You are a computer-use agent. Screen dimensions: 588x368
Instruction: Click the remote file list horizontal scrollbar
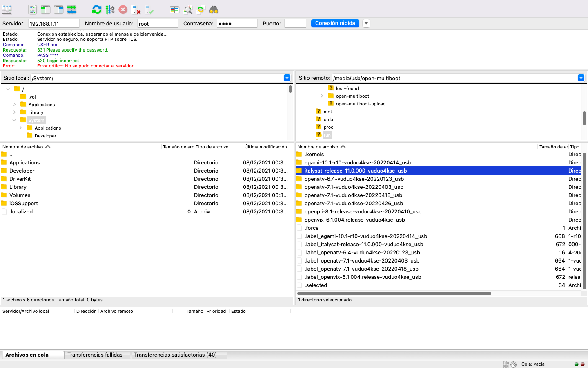(x=394, y=293)
